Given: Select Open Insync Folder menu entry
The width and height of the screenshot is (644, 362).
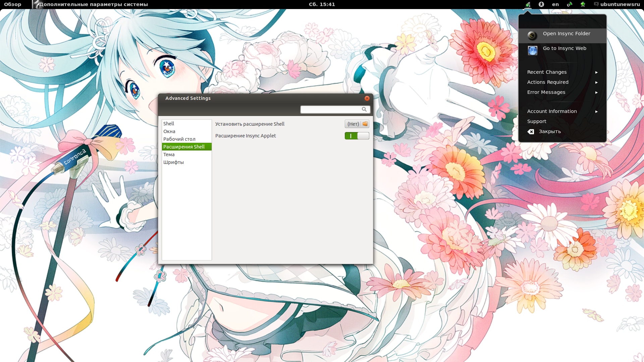Looking at the screenshot, I should point(562,36).
